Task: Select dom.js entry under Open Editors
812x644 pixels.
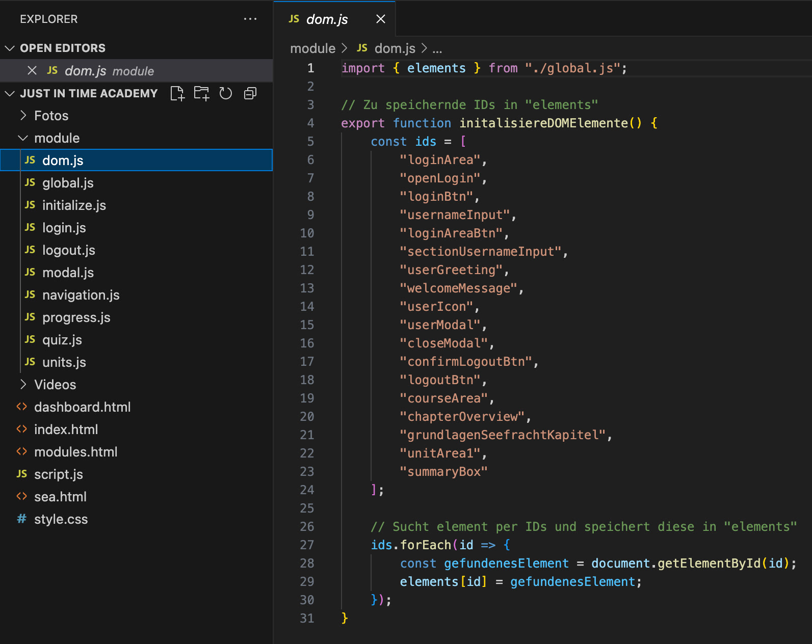Action: click(x=137, y=70)
